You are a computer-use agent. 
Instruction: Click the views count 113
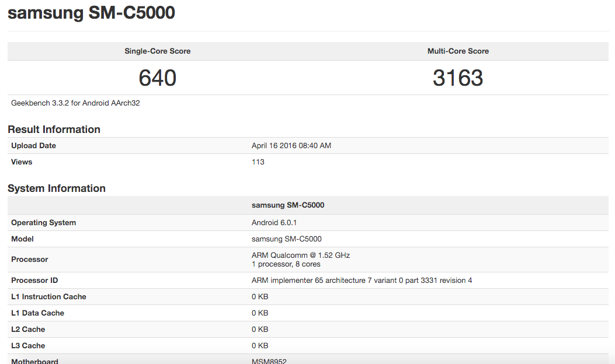[x=258, y=162]
